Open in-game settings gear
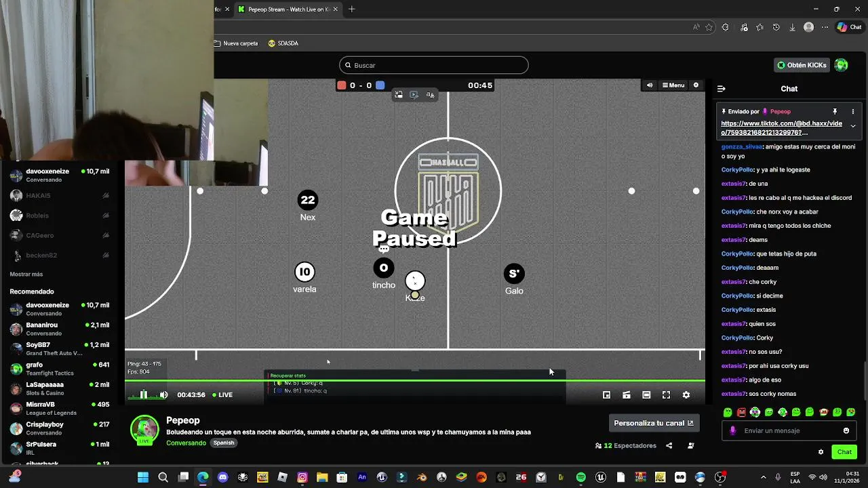This screenshot has width=868, height=488. tap(695, 85)
